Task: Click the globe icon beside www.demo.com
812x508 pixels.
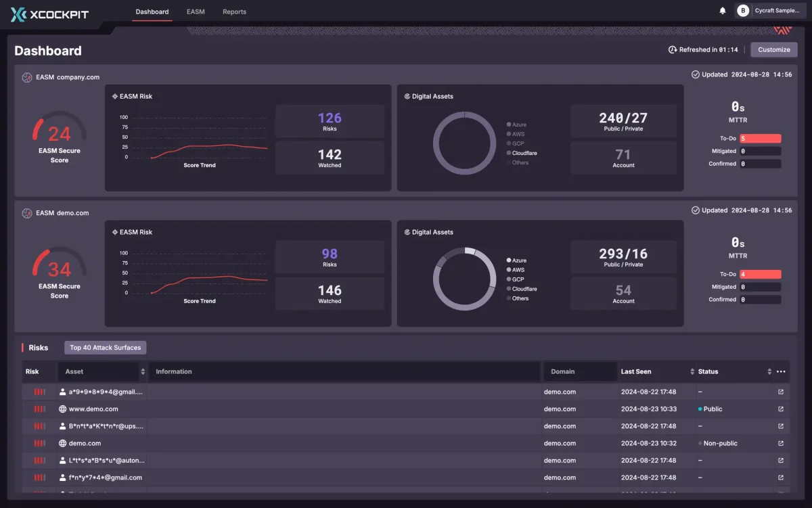Action: pyautogui.click(x=63, y=409)
